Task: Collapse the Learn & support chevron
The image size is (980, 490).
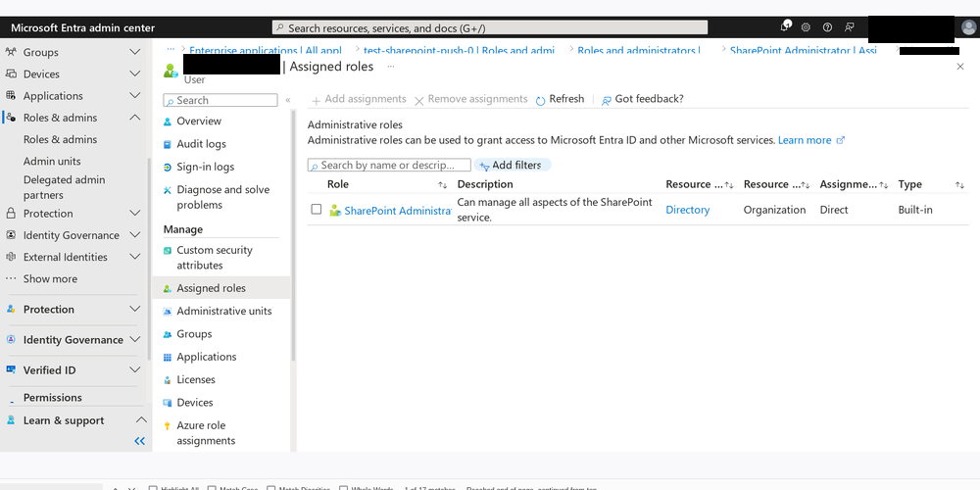Action: (x=141, y=420)
